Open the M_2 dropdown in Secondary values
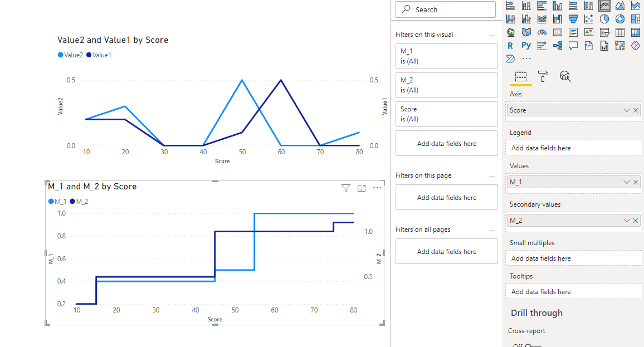 (626, 221)
